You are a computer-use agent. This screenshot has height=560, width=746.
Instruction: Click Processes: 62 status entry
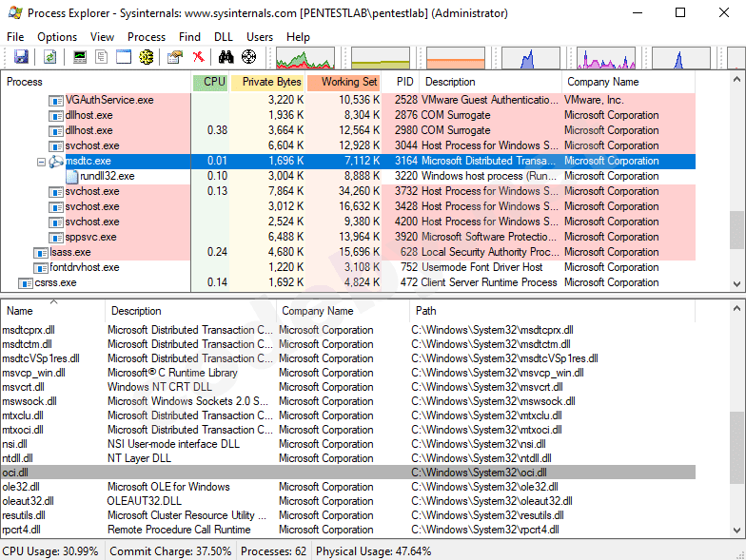[x=274, y=551]
